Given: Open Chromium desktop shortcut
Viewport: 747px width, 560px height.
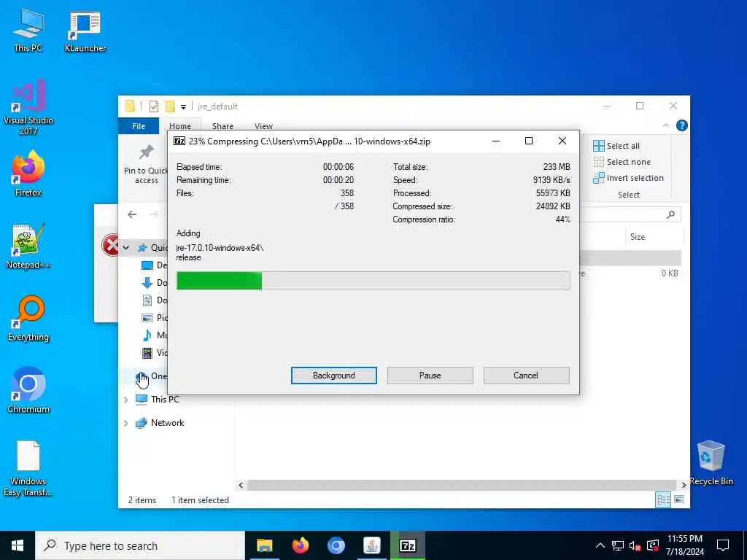Looking at the screenshot, I should tap(28, 391).
